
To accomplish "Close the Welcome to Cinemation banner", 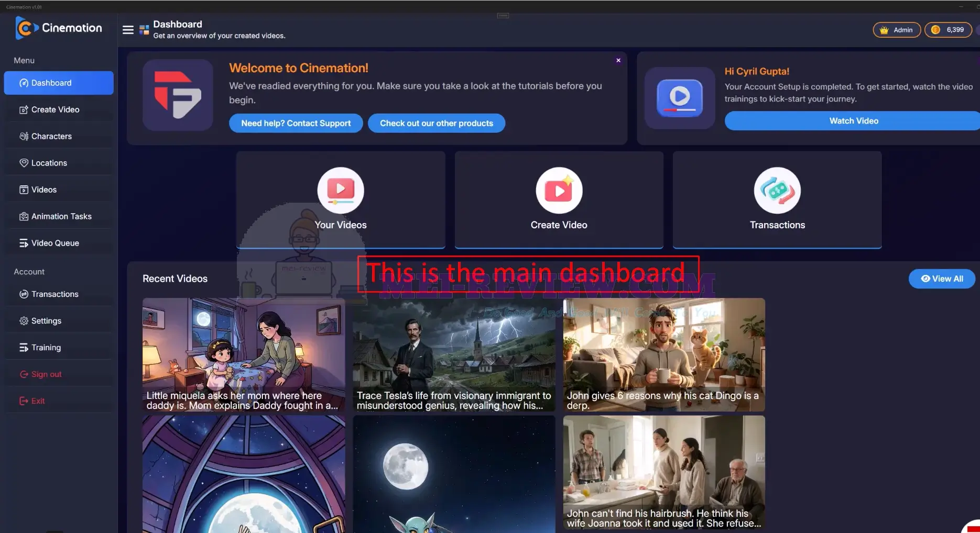I will click(618, 60).
